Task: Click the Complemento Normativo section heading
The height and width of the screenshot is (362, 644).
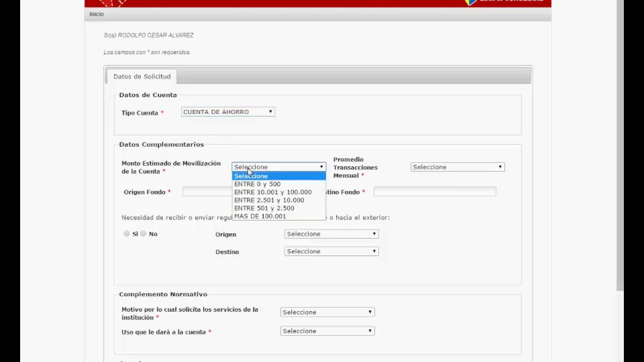Action: [x=163, y=294]
